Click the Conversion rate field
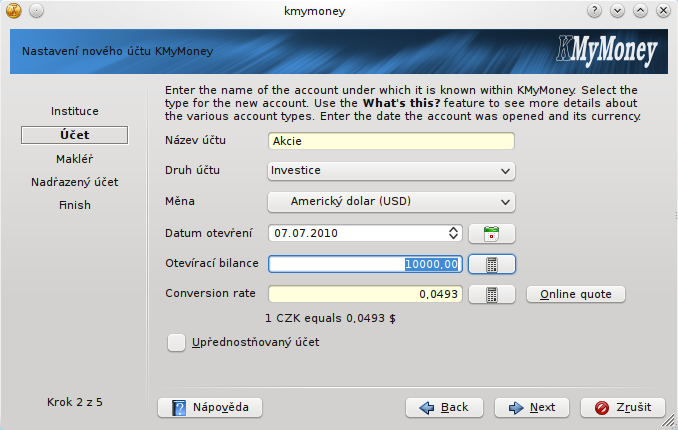678x430 pixels. tap(365, 294)
